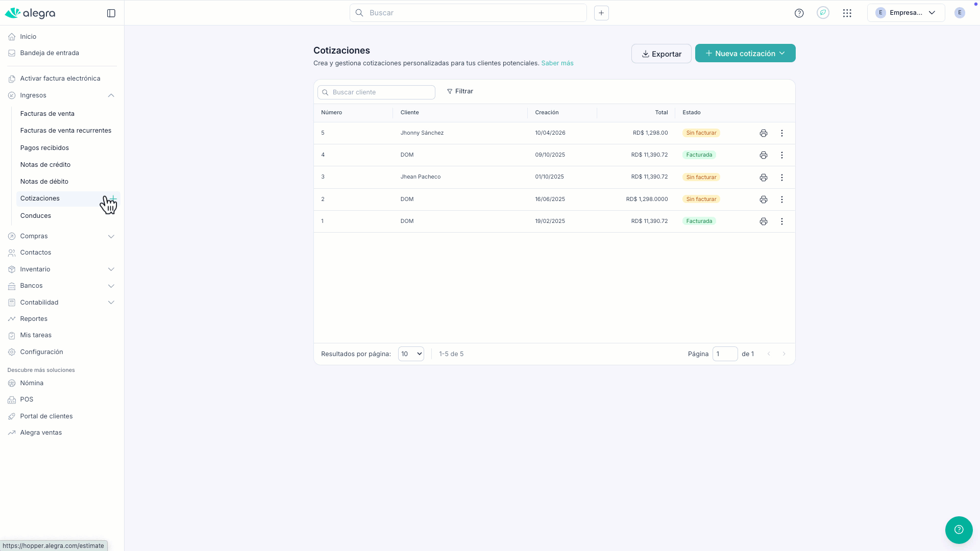Viewport: 980px width, 551px height.
Task: Follow the Saber más link
Action: 557,63
